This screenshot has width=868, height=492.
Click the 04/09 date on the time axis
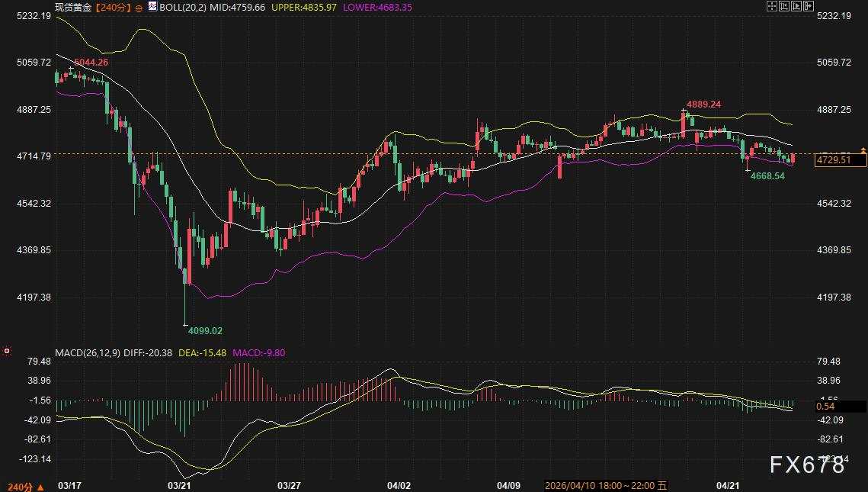click(x=509, y=486)
